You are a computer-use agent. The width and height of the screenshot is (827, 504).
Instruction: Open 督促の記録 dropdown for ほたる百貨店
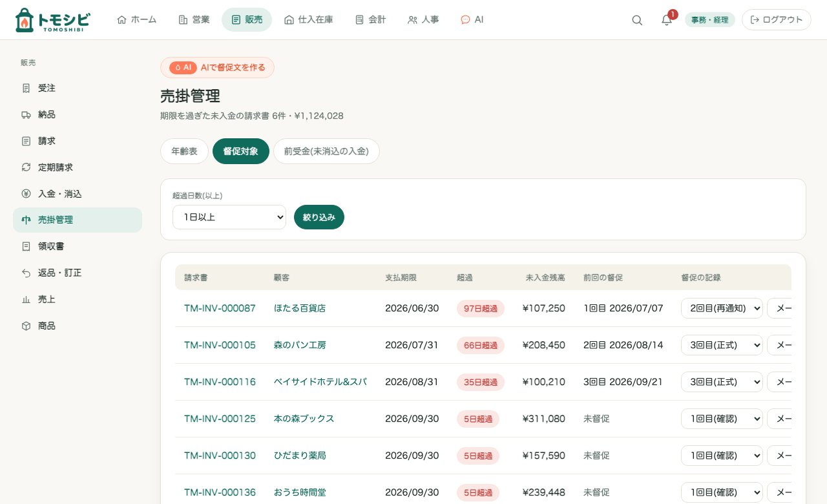pos(722,308)
